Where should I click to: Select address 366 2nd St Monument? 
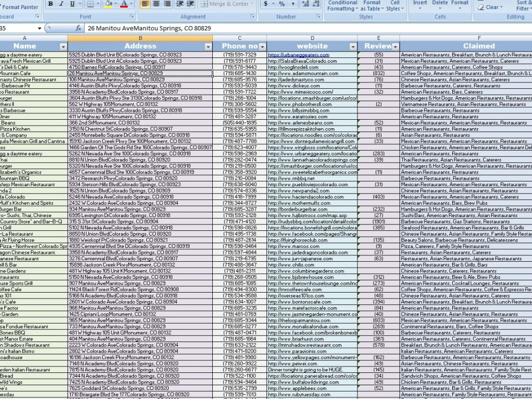[140, 123]
